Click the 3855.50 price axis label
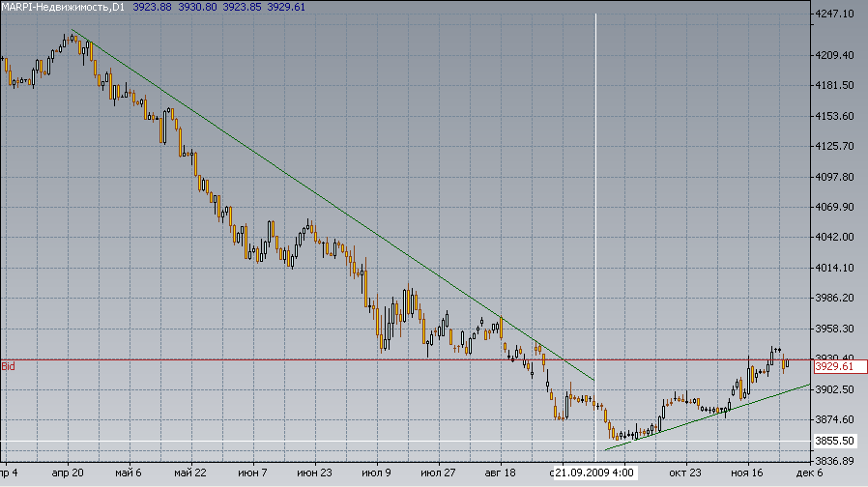 (x=833, y=441)
